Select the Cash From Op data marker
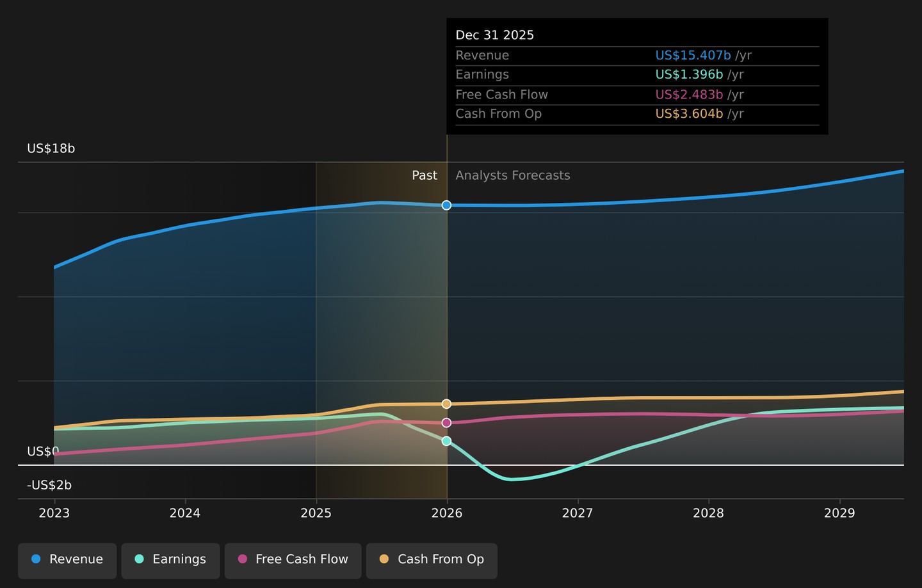922x588 pixels. click(x=446, y=404)
